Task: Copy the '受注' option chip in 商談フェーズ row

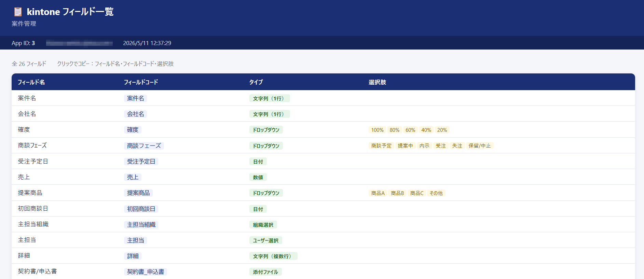Action: point(441,146)
